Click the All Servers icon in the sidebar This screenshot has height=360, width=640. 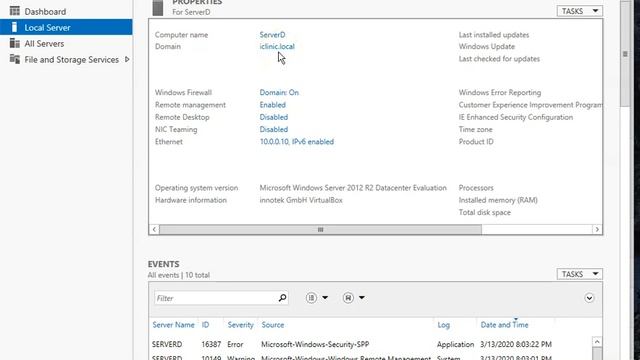click(15, 43)
